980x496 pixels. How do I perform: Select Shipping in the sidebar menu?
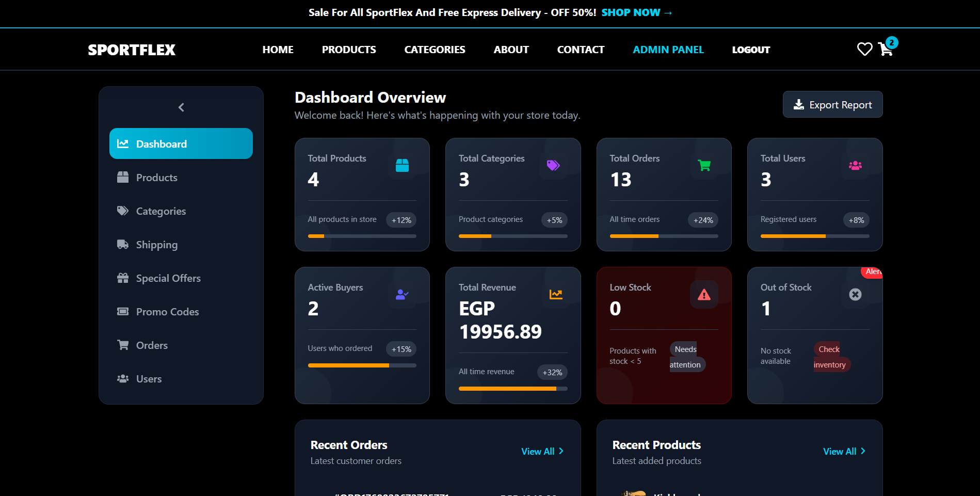click(156, 245)
